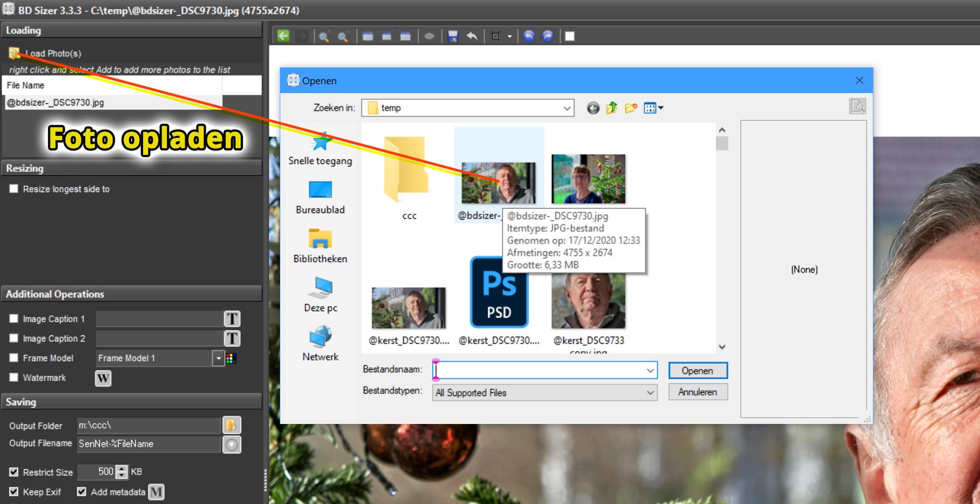Create a new folder in dialog
Viewport: 980px width, 504px height.
point(631,108)
